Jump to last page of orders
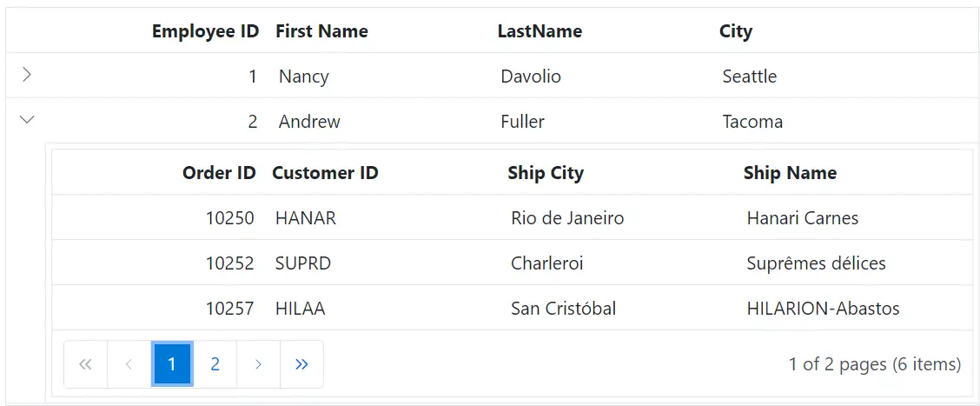This screenshot has width=980, height=406. click(301, 364)
